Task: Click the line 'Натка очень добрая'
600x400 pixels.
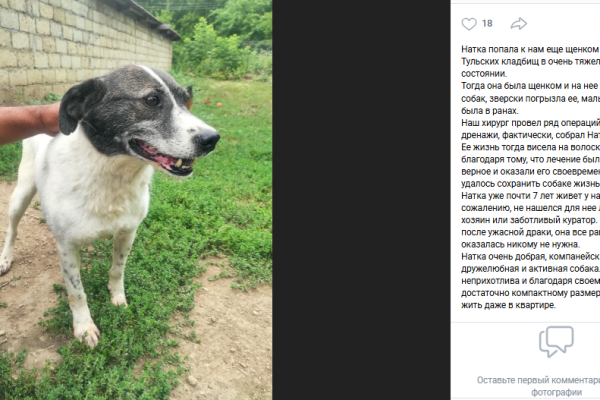Action: coord(530,256)
